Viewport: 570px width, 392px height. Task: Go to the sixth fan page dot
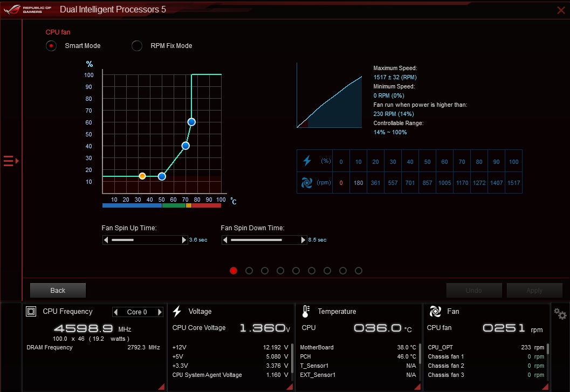312,271
